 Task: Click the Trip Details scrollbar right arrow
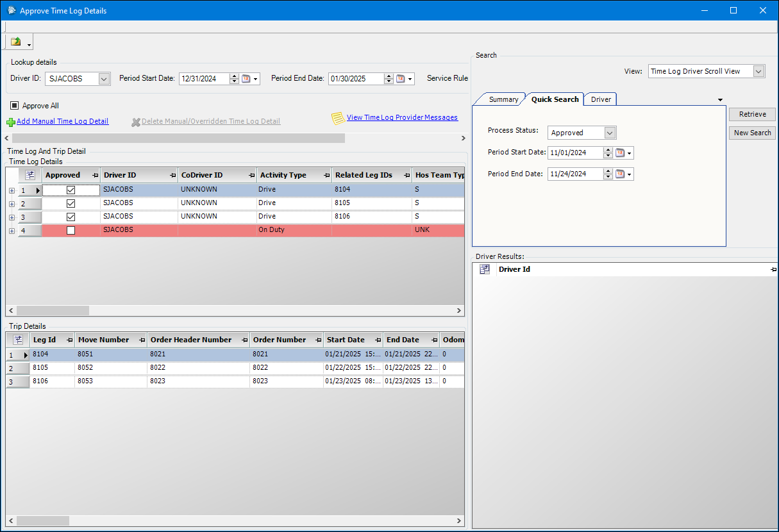[458, 520]
